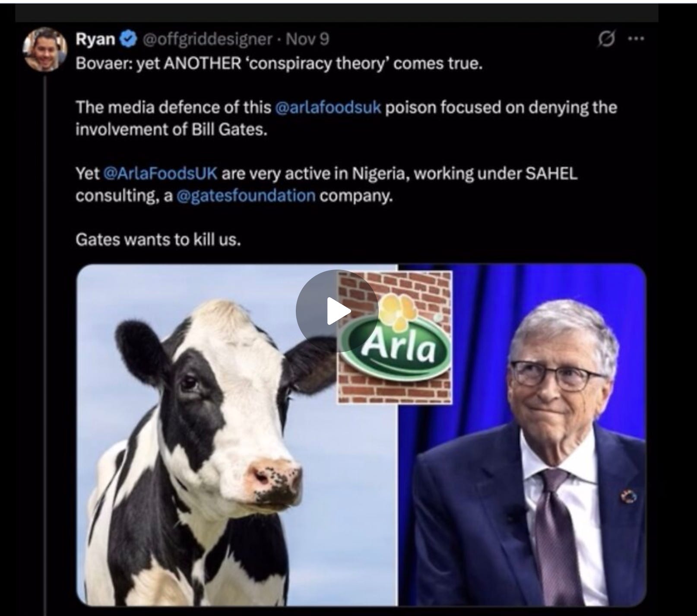Open the Nov 9 timestamp
697x616 pixels.
[x=307, y=39]
